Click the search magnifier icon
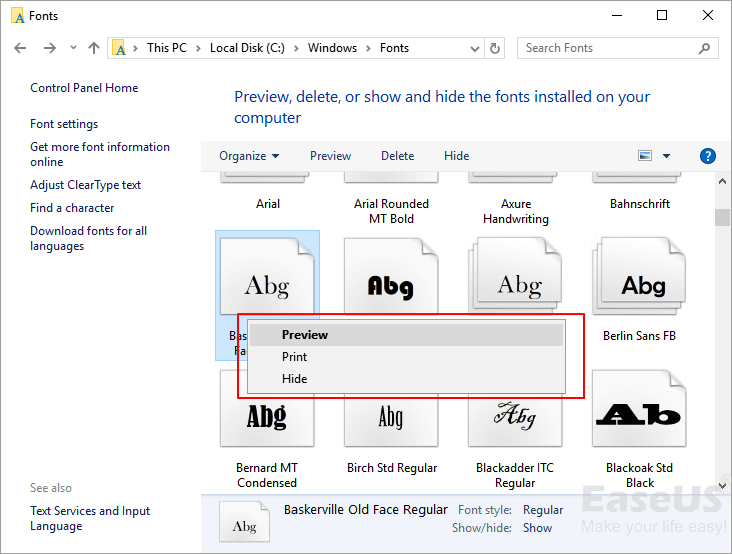 (705, 48)
